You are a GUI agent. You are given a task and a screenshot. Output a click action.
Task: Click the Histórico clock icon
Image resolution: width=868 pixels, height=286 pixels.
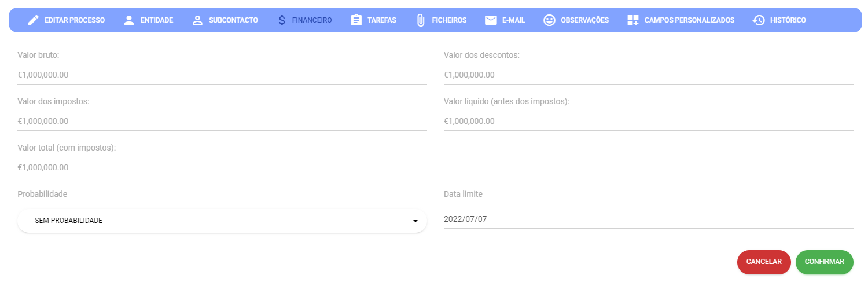759,20
